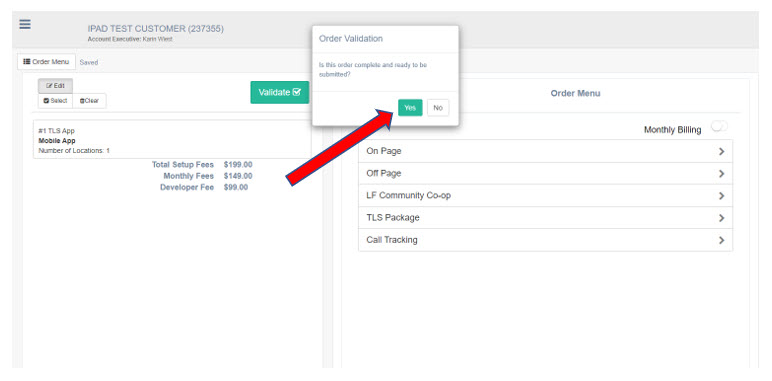
Task: Click the Edit button
Action: point(55,86)
